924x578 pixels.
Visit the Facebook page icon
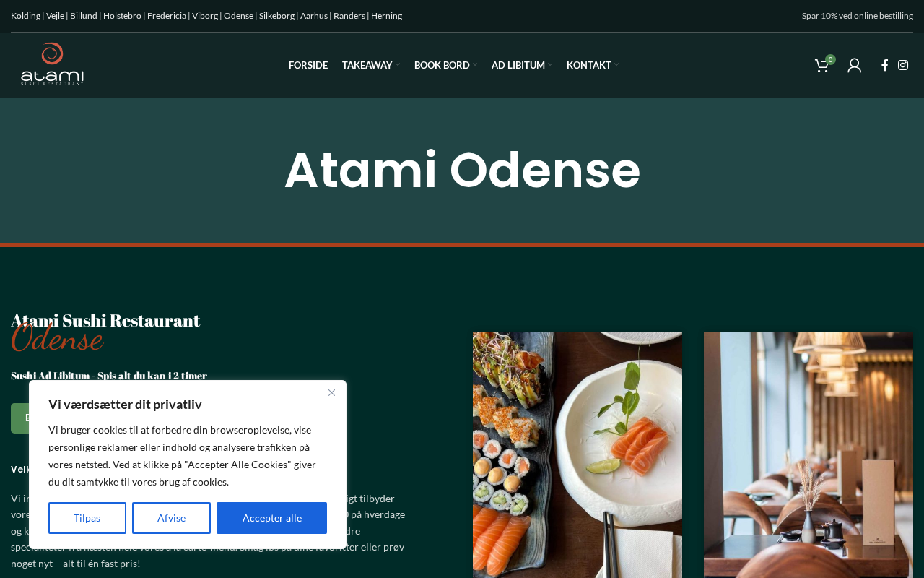coord(884,65)
